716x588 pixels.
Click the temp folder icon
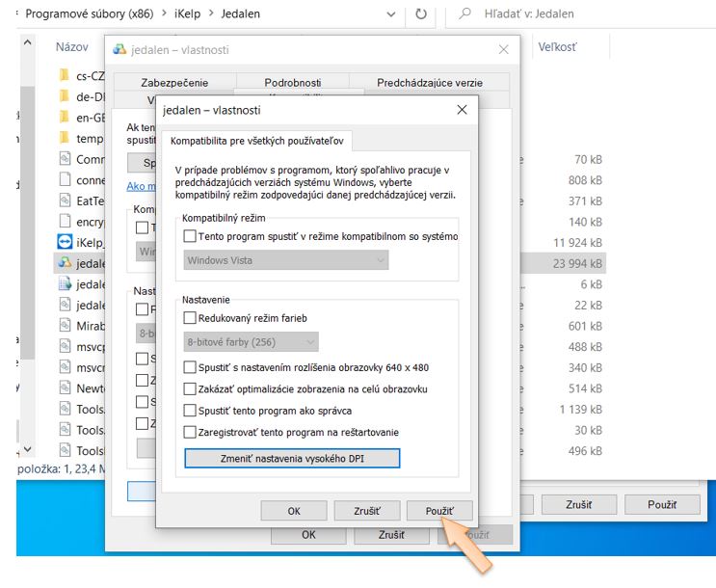(65, 139)
